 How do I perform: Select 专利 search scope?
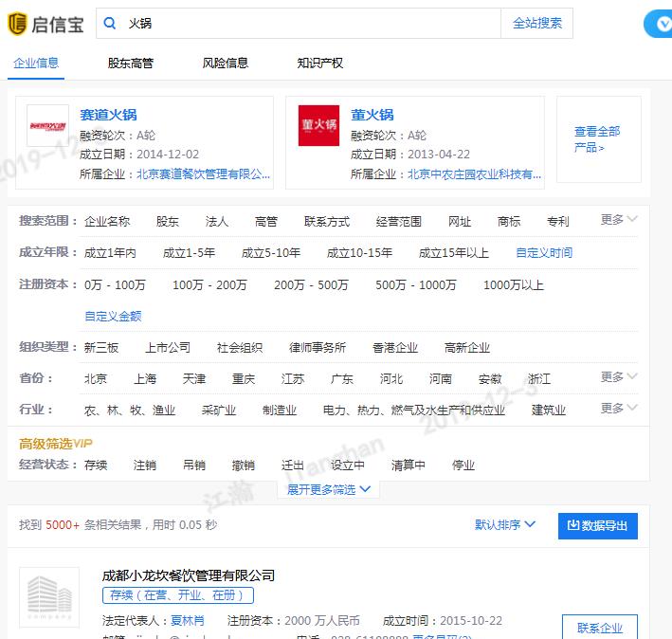(558, 222)
